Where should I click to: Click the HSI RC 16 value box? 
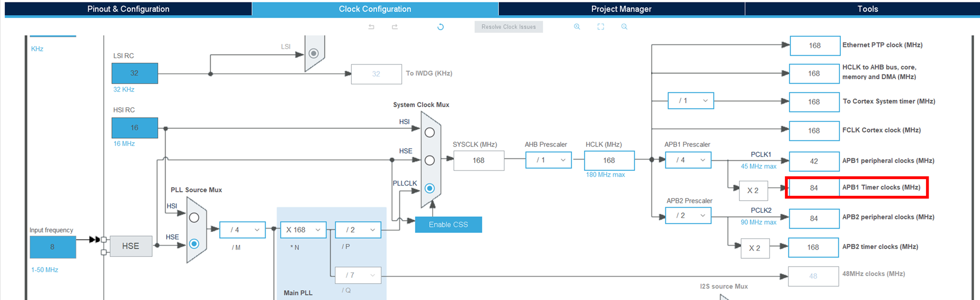[x=135, y=128]
